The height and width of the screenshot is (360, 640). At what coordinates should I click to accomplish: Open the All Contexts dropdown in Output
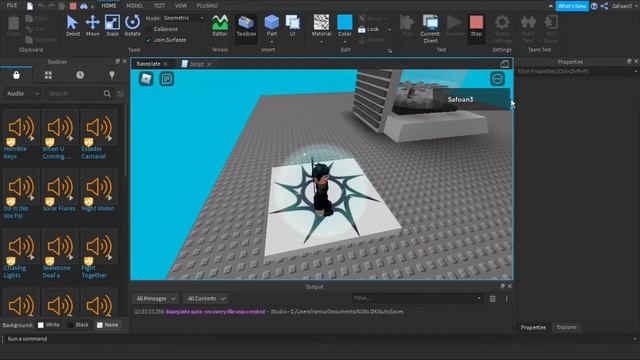206,299
